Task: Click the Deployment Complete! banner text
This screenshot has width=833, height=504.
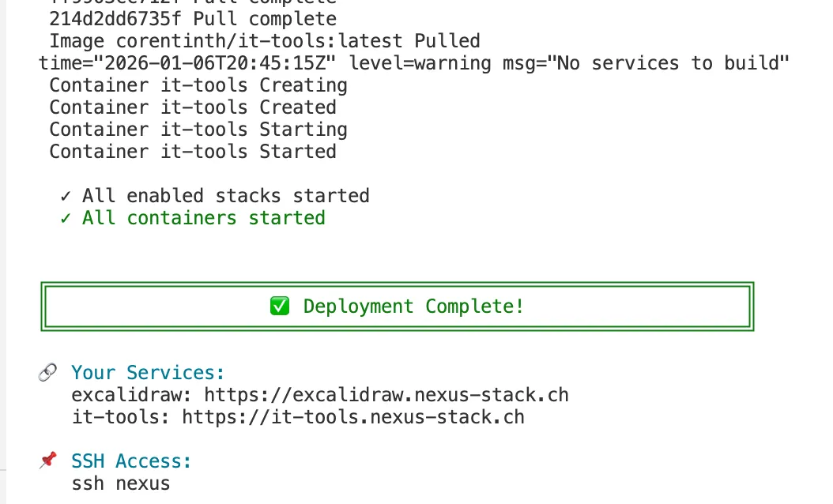Action: (x=413, y=307)
